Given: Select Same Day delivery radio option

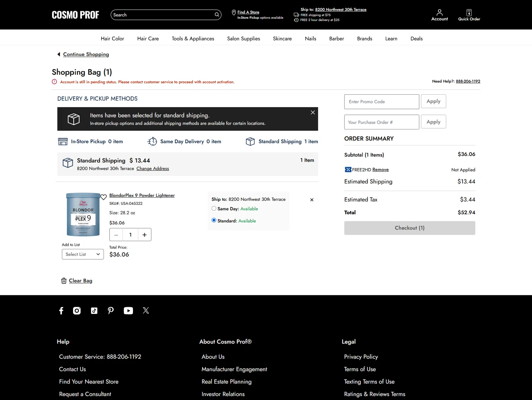Looking at the screenshot, I should pos(214,209).
